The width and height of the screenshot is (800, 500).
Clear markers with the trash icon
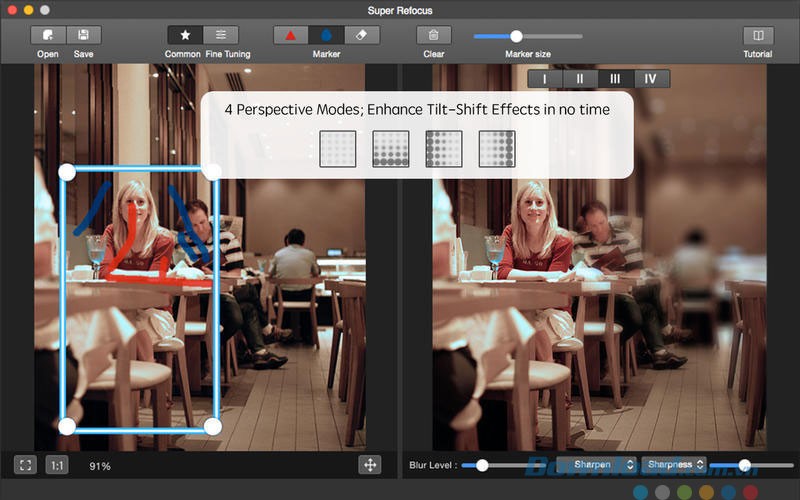point(434,35)
